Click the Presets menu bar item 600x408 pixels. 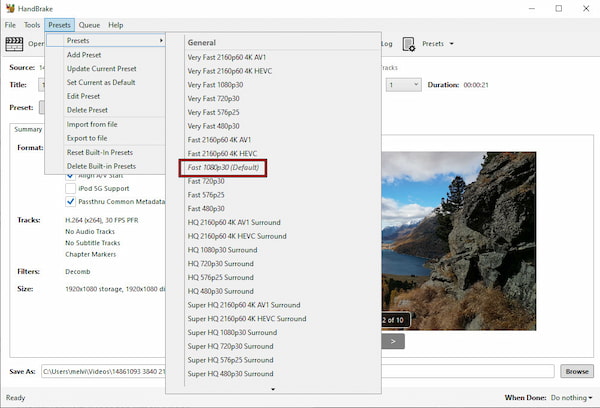59,25
